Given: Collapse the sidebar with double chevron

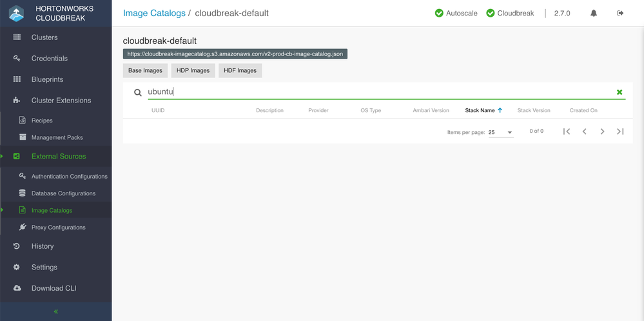Looking at the screenshot, I should (x=56, y=311).
